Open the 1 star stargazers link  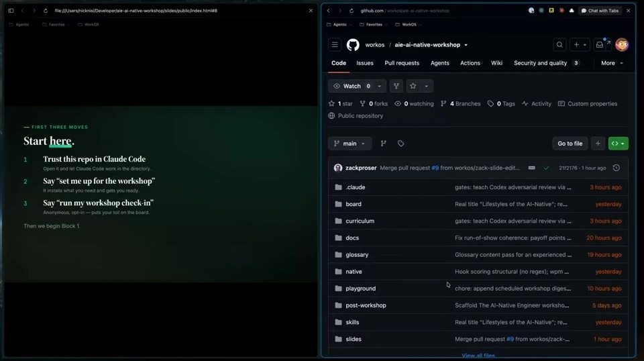[341, 103]
